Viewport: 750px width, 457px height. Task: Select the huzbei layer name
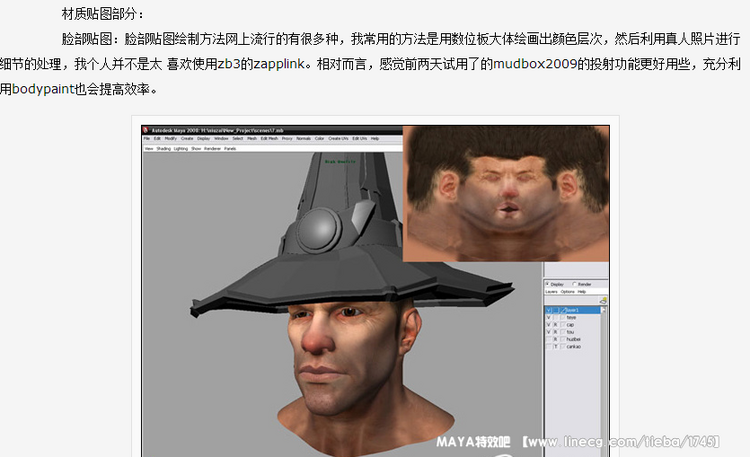(x=574, y=339)
